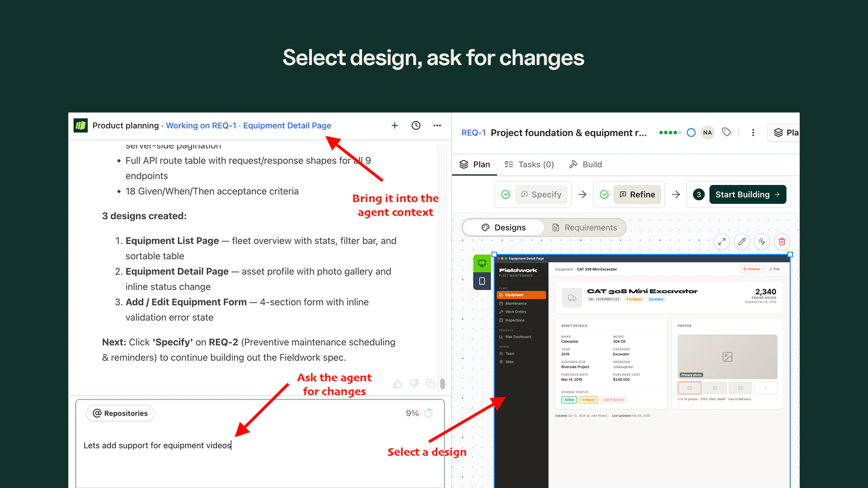Delete the design using the trash icon
Screen dimensions: 868x488
tap(782, 242)
